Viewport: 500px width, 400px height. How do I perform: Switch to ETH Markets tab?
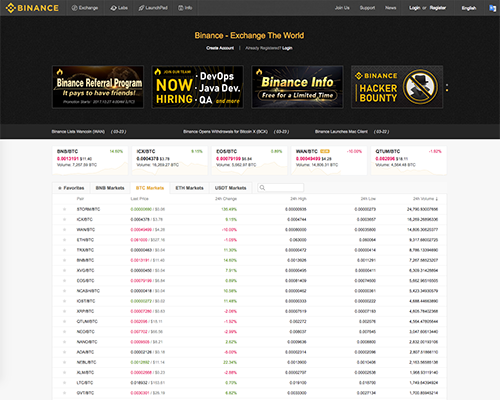(x=189, y=188)
